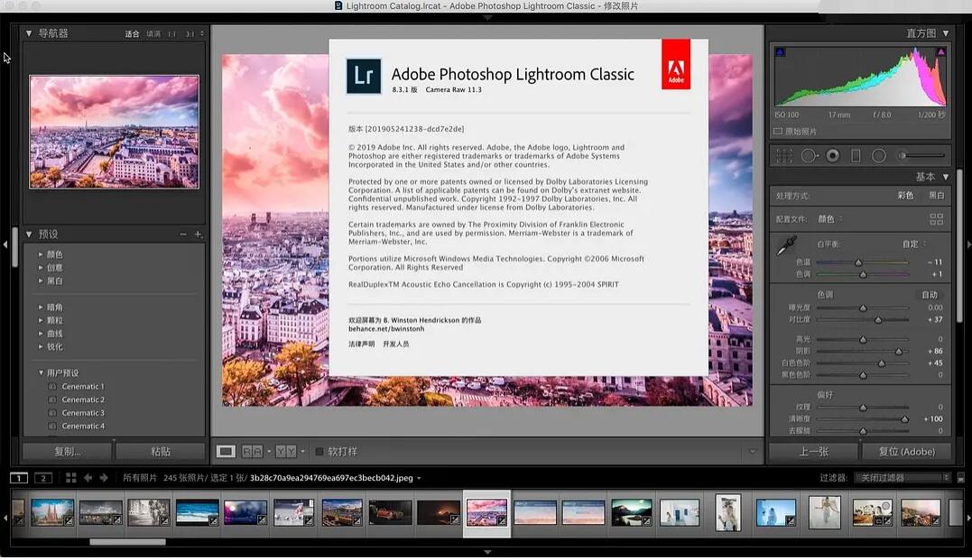Screen dimensions: 972x560
Task: Select the Graduated Filter tool
Action: pos(856,156)
